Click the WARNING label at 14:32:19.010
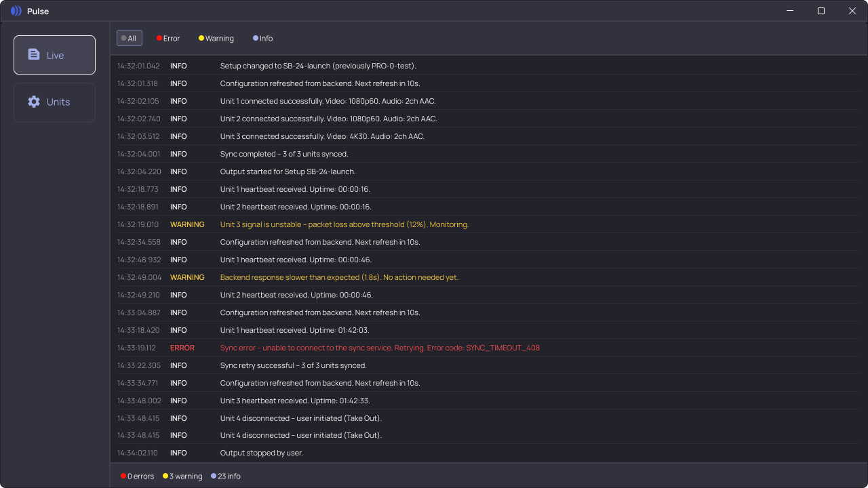This screenshot has width=868, height=488. coord(187,224)
